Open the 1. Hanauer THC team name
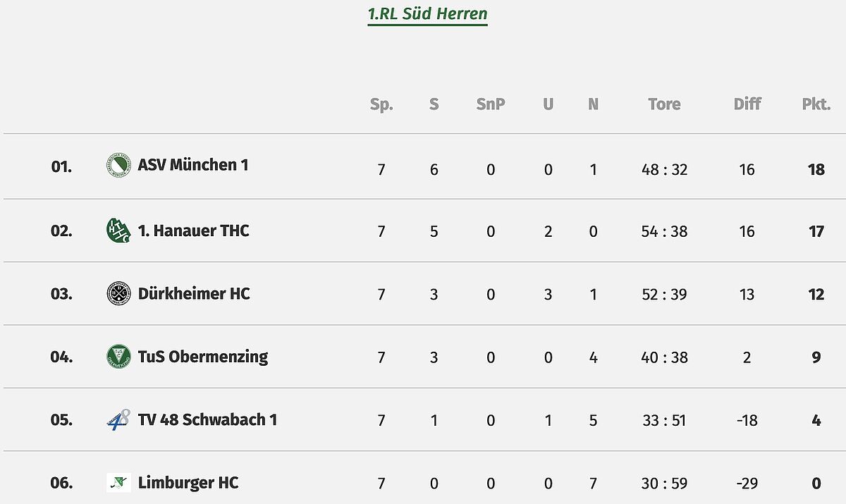 pyautogui.click(x=193, y=231)
